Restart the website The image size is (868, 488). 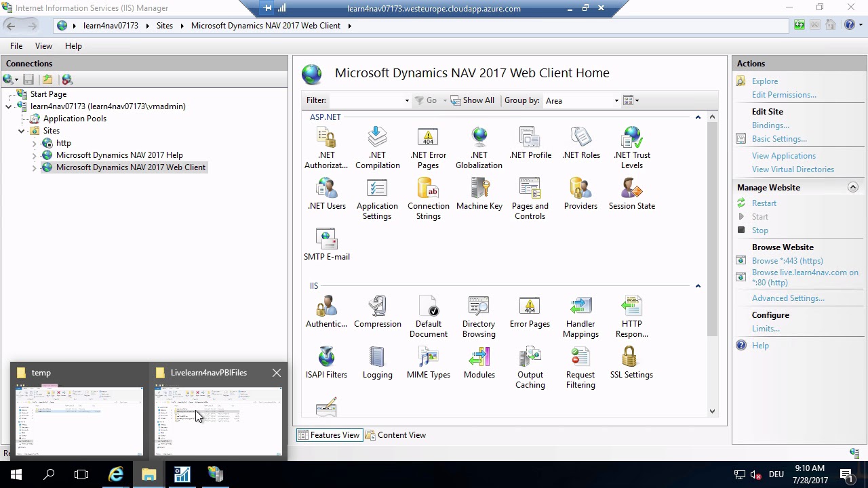764,203
